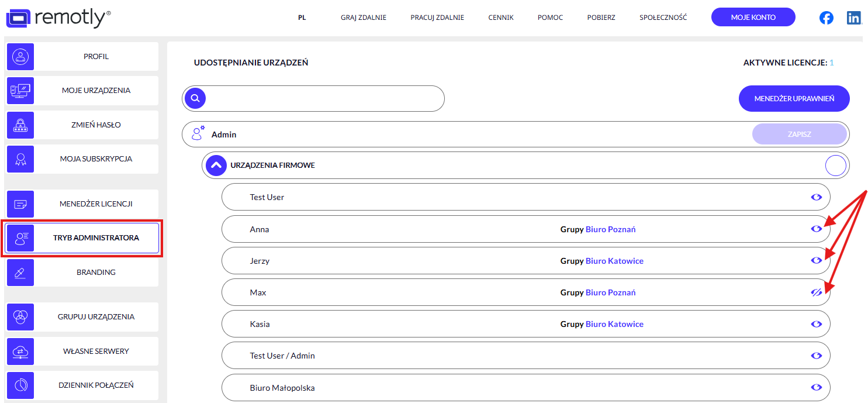This screenshot has width=868, height=403.
Task: Click into the device search field
Action: 324,98
